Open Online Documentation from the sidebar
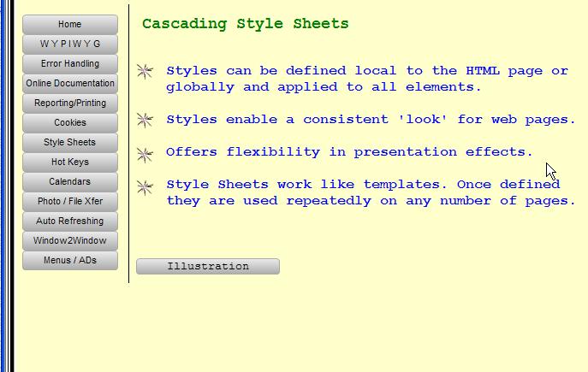Screen dimensions: 588x372 pos(70,84)
